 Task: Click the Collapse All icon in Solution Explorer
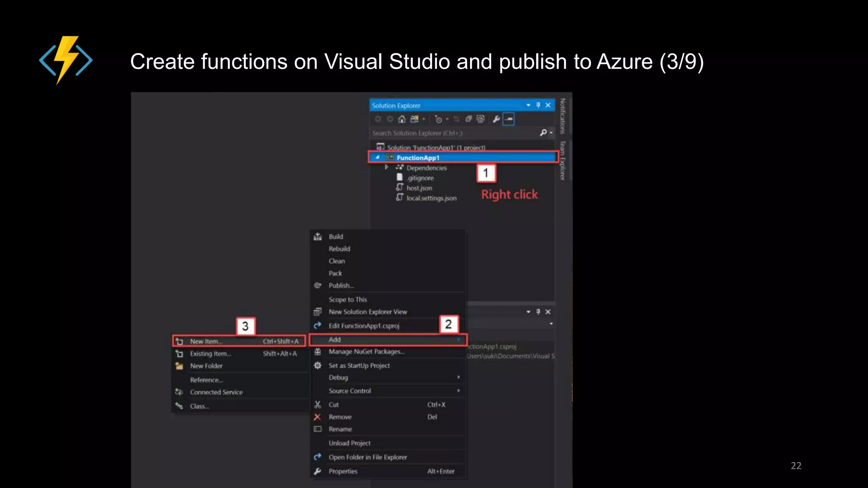click(468, 119)
